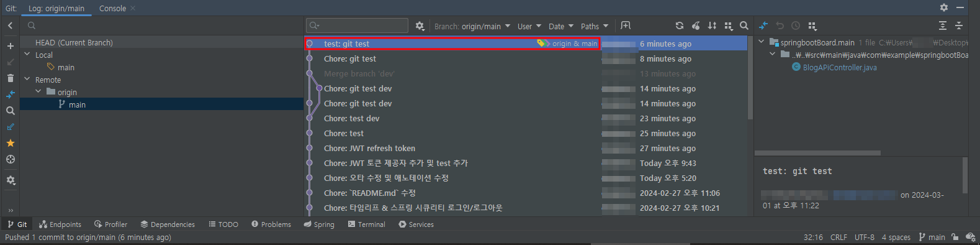Click circular target icon in branches sidebar
Viewport: 980px width, 245px height.
(10, 159)
